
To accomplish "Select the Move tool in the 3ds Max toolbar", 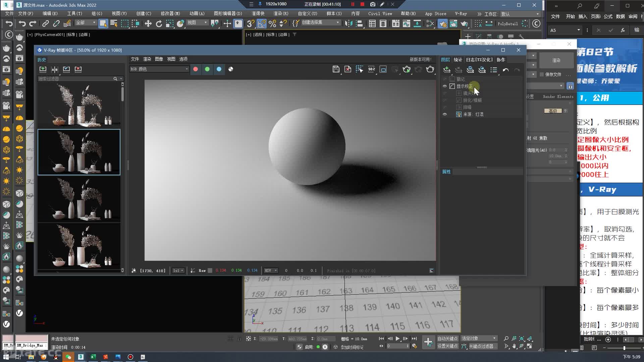I will (x=148, y=23).
